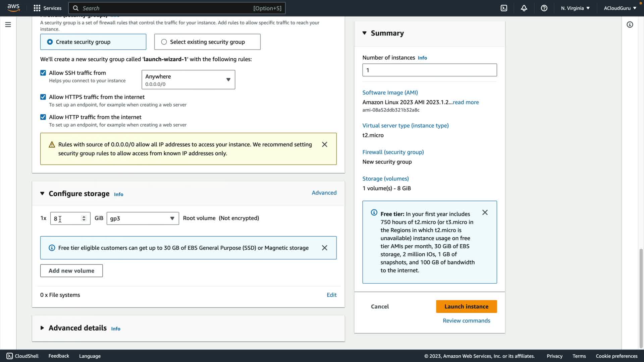
Task: Open the notifications bell icon
Action: coord(524,8)
